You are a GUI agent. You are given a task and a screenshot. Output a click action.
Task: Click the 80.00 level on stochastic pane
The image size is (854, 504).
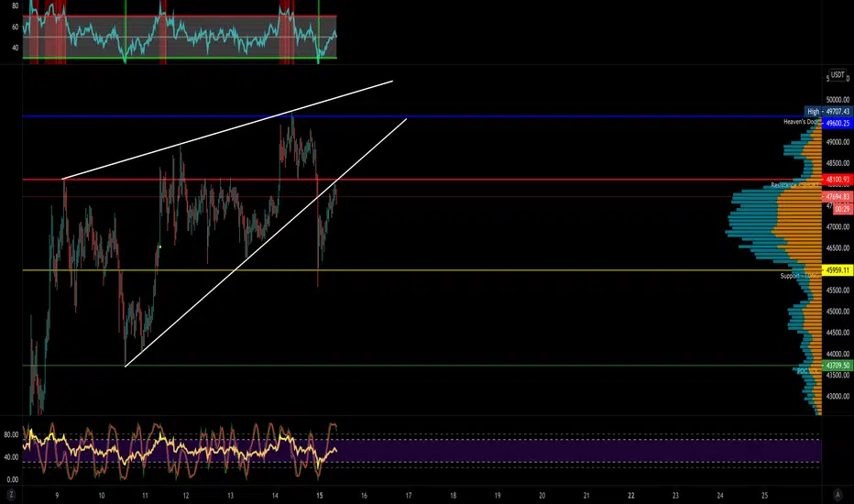11,434
